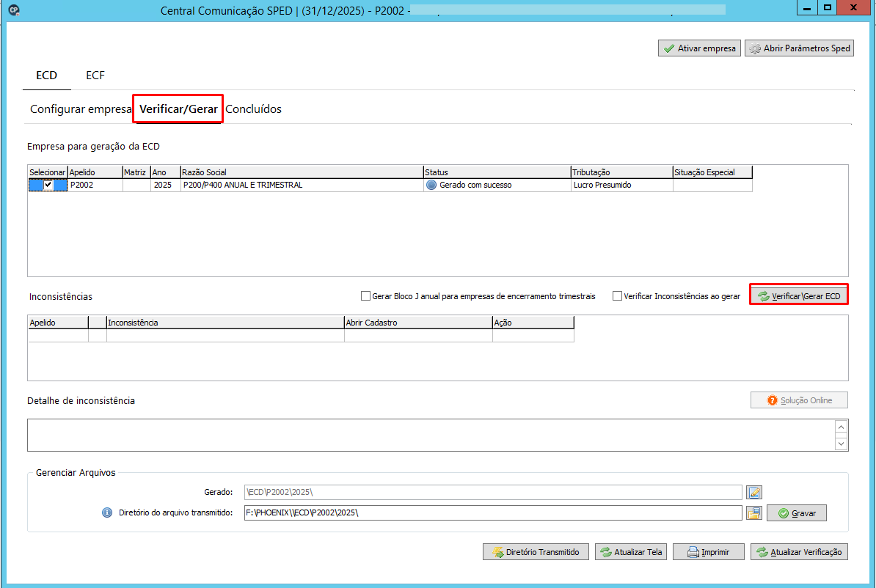This screenshot has height=588, width=876.
Task: Open Abrir Parâmetros Sped
Action: click(799, 48)
